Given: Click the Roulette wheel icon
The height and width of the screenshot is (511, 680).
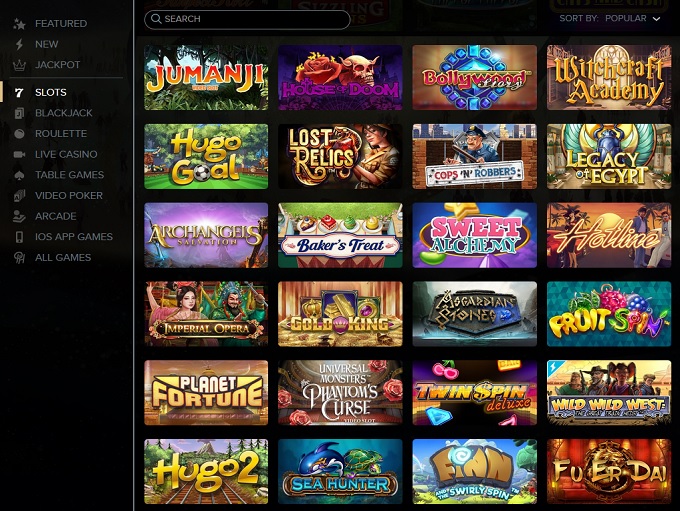Looking at the screenshot, I should click(19, 134).
